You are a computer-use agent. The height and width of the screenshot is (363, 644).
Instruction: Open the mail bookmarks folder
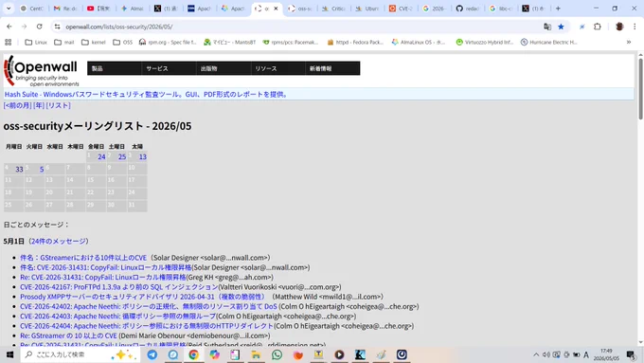pyautogui.click(x=64, y=42)
